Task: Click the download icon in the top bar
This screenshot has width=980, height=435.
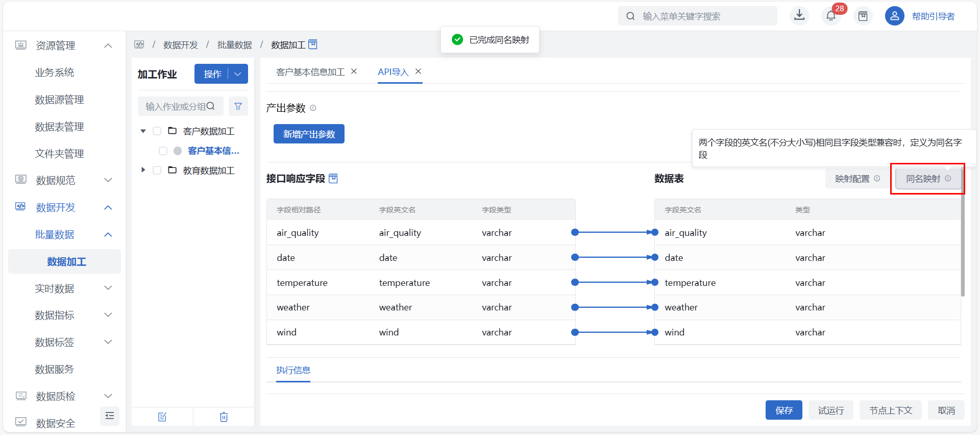Action: [799, 16]
